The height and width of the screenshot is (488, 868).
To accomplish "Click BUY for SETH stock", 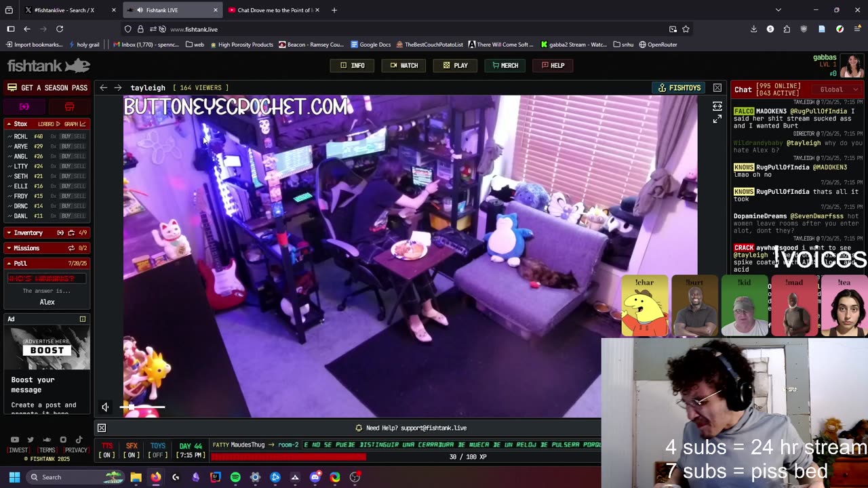I will [x=66, y=176].
